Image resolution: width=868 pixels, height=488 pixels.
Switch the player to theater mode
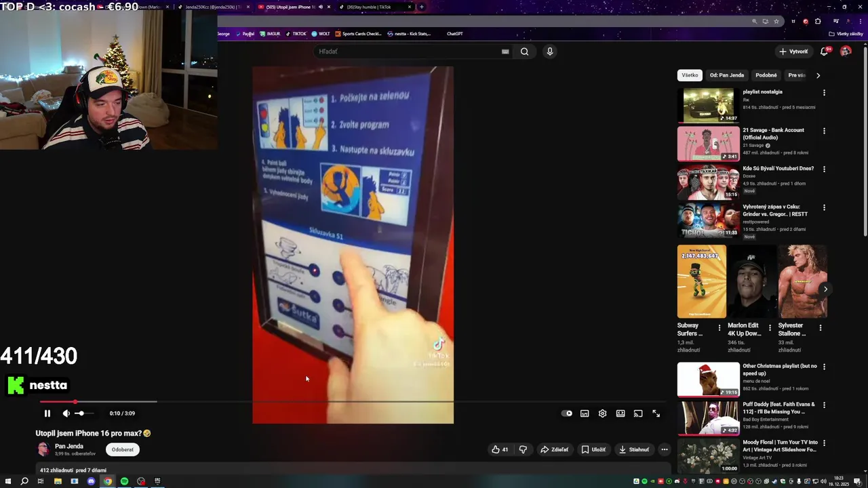pyautogui.click(x=620, y=413)
